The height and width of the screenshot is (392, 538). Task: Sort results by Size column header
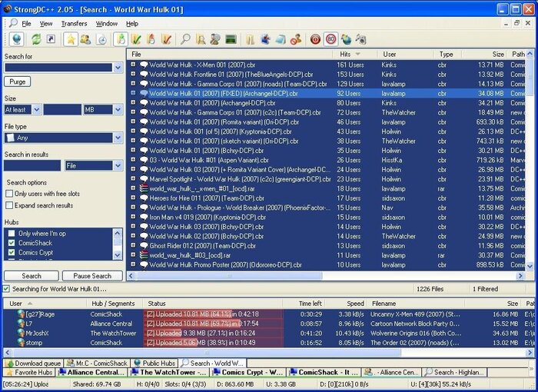[x=485, y=55]
